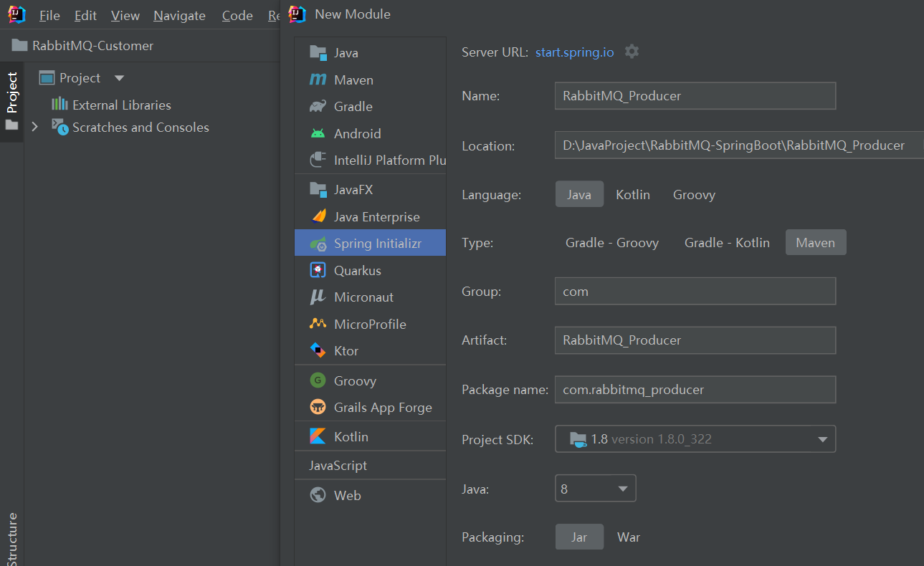Select Kotlin as the language

coord(633,194)
